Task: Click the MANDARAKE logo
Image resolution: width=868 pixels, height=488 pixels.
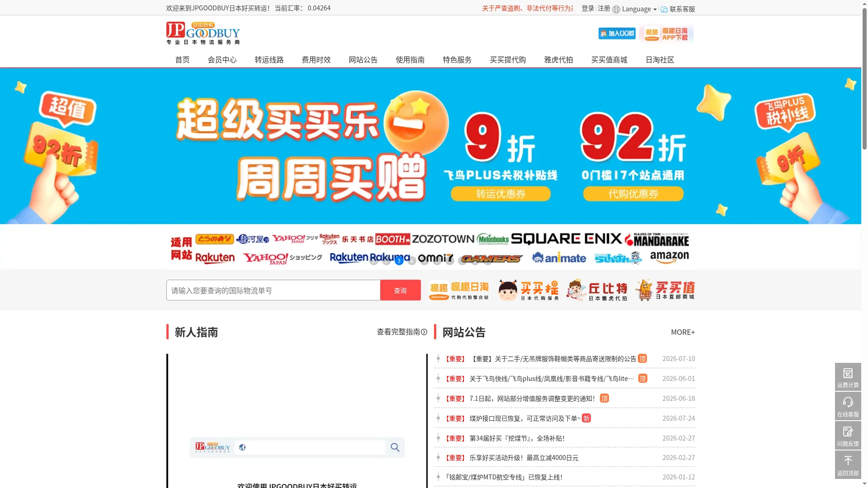Action: (x=657, y=239)
